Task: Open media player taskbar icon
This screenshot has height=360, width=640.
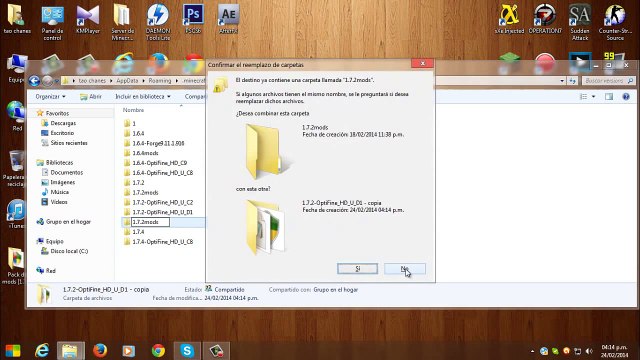Action: pyautogui.click(x=129, y=351)
